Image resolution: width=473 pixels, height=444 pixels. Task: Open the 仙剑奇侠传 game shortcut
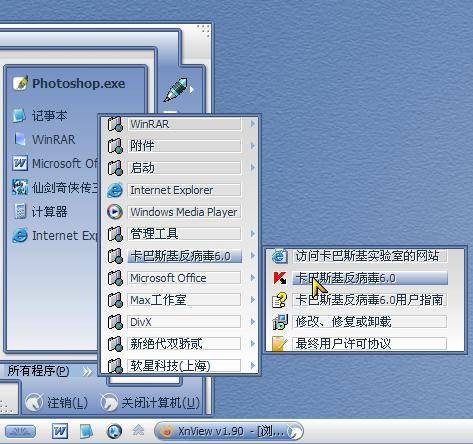55,187
